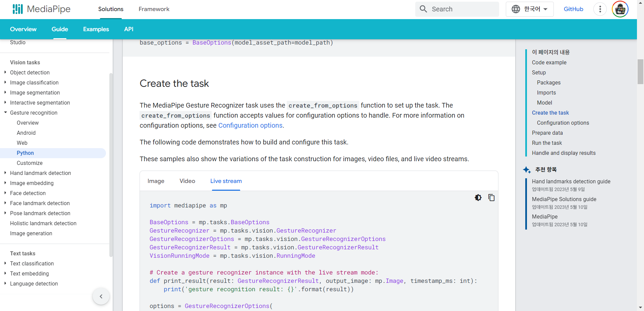
Task: Open Image generation page
Action: (31, 233)
